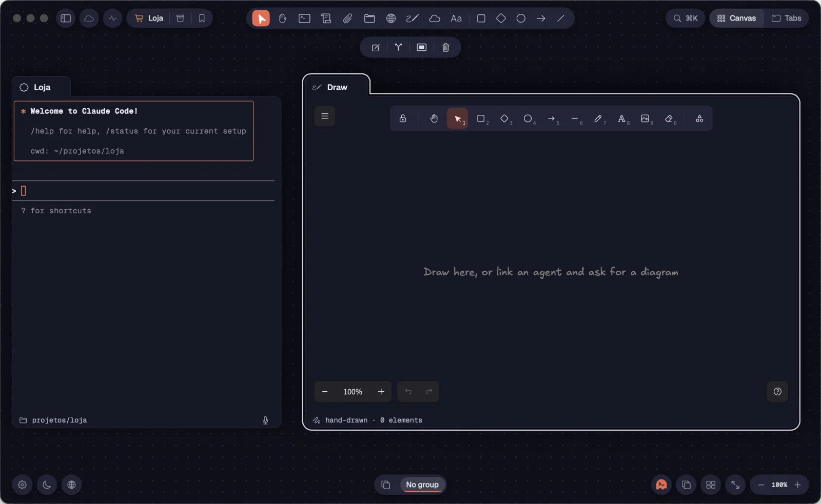
Task: Click the trash delete icon
Action: tap(445, 47)
